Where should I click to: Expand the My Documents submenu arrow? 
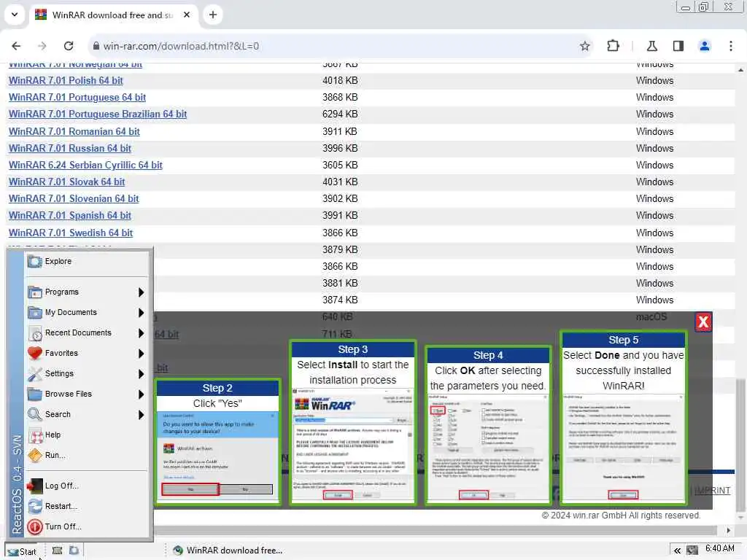141,312
